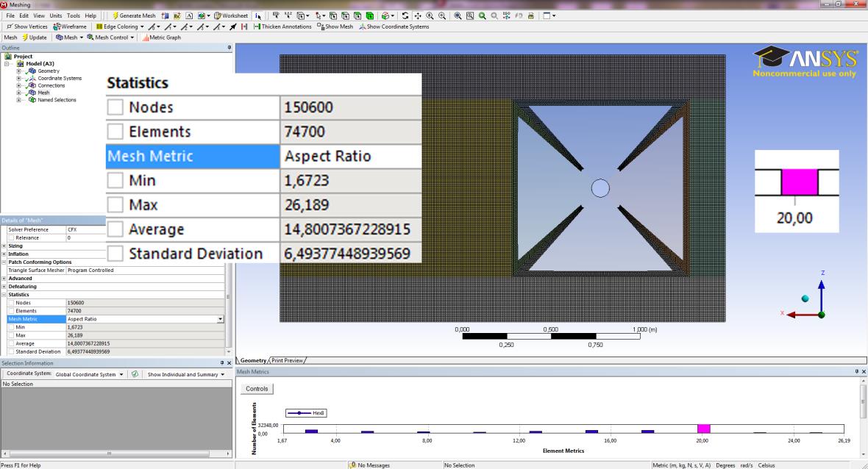Check the Relevance parameter box
This screenshot has width=868, height=469.
tap(11, 238)
